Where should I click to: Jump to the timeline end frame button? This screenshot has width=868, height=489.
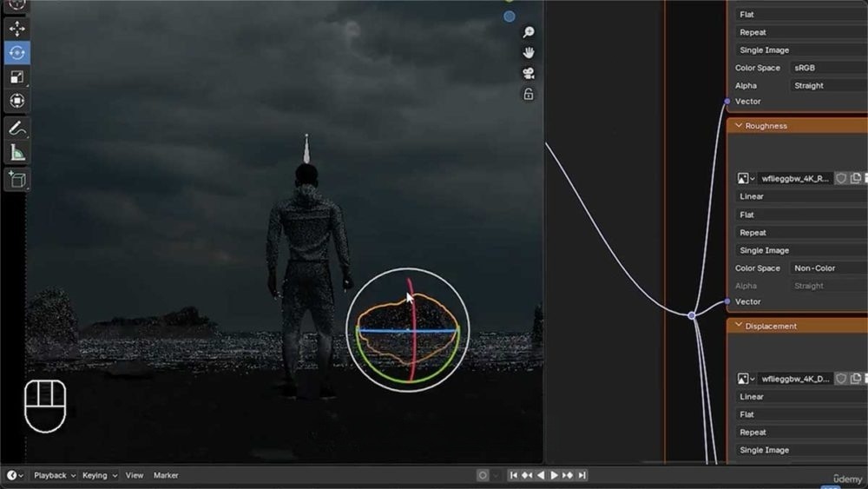(582, 475)
